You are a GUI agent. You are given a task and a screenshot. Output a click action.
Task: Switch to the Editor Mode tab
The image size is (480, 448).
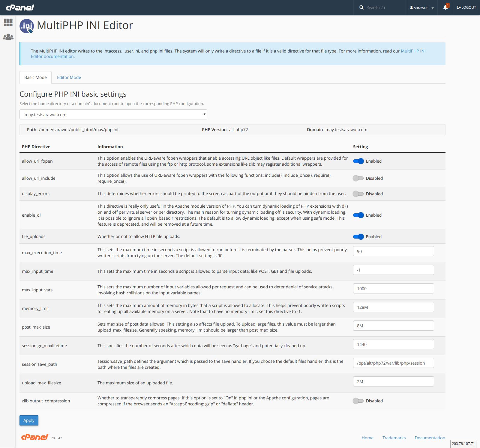point(69,77)
